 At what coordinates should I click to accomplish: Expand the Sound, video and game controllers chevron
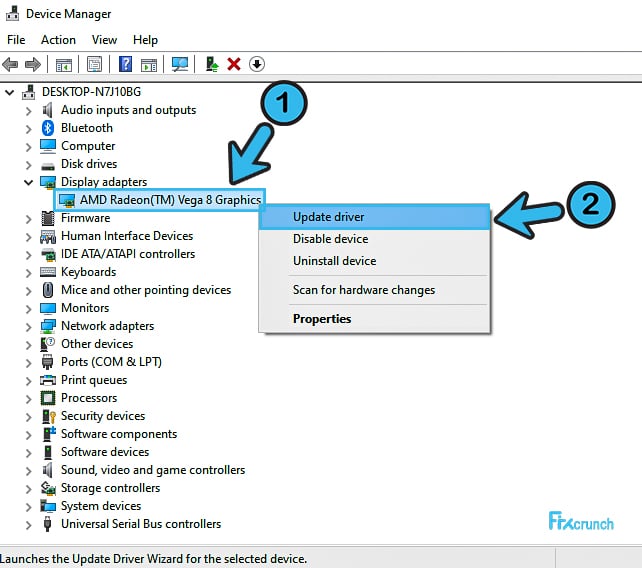pos(28,471)
